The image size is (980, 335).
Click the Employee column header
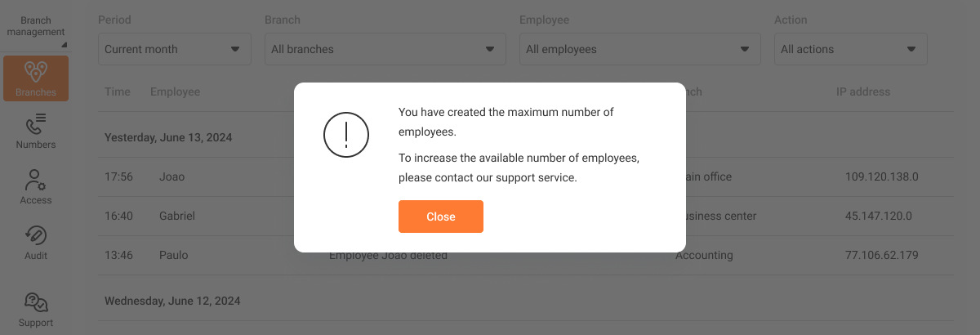pyautogui.click(x=175, y=92)
